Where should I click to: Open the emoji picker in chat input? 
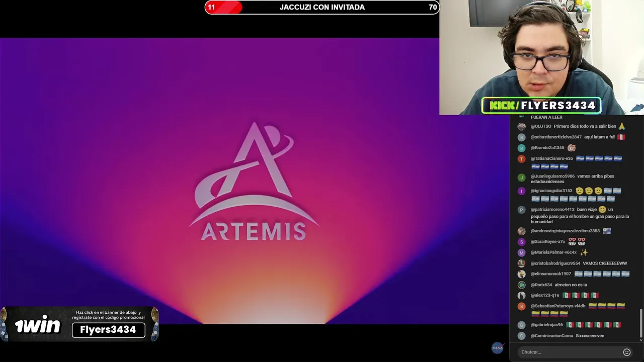coord(626,352)
